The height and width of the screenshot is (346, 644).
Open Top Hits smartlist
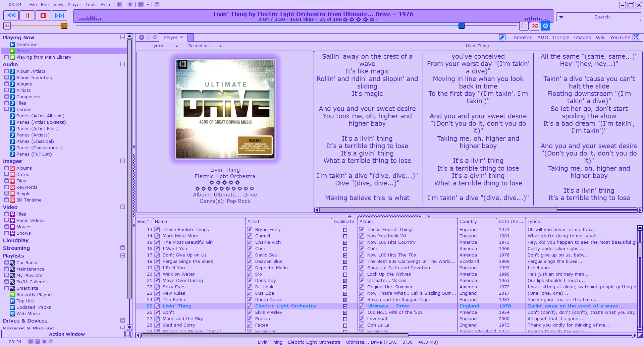click(25, 301)
